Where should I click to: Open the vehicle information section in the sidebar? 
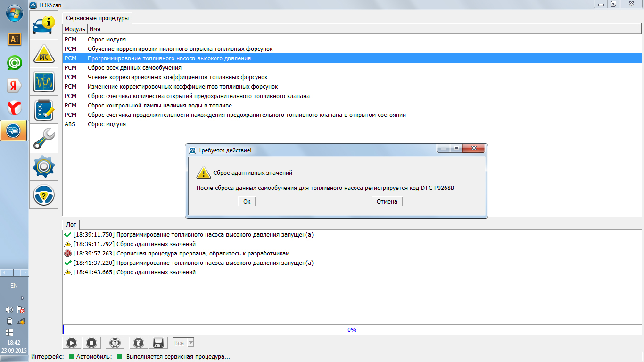pos(44,26)
